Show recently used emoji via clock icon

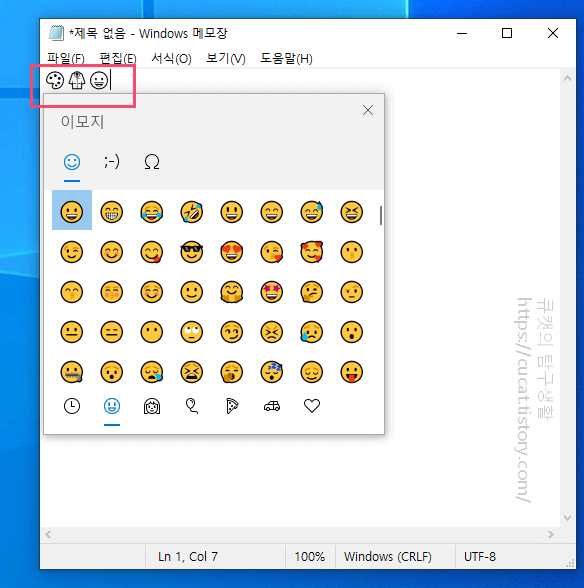(72, 406)
